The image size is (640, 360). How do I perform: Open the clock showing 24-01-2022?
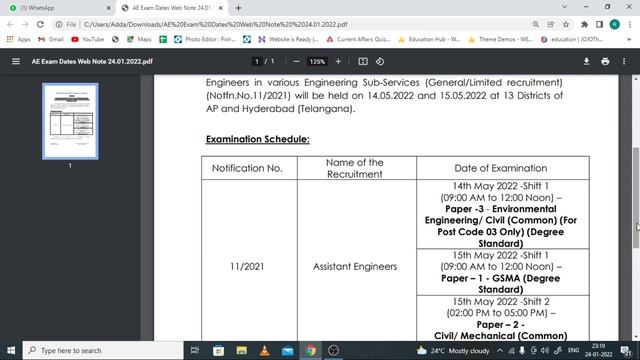[598, 351]
